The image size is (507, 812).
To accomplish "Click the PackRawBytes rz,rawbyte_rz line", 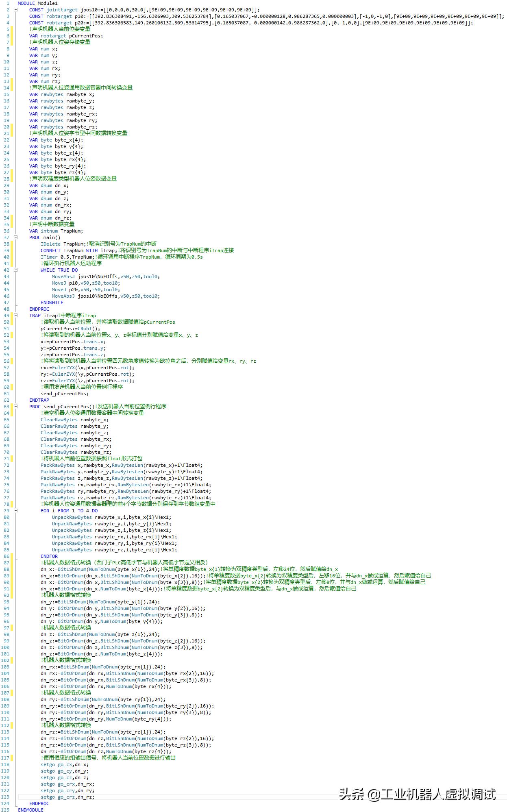I will (x=126, y=498).
